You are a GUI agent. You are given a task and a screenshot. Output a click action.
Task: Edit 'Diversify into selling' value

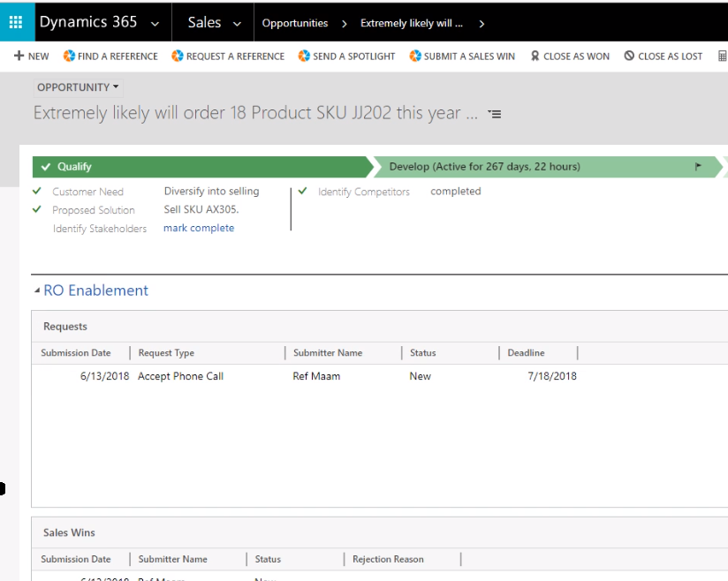pos(212,192)
